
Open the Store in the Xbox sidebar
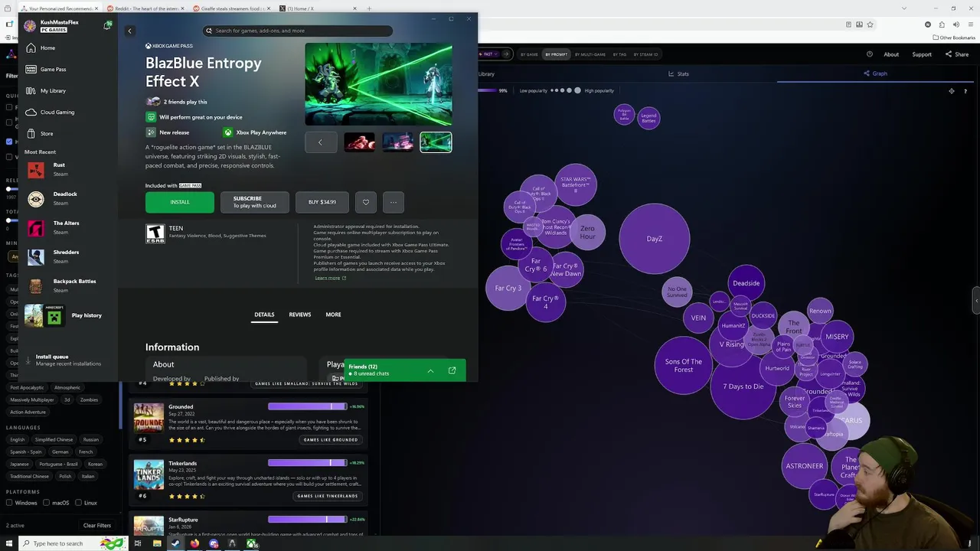(x=47, y=134)
